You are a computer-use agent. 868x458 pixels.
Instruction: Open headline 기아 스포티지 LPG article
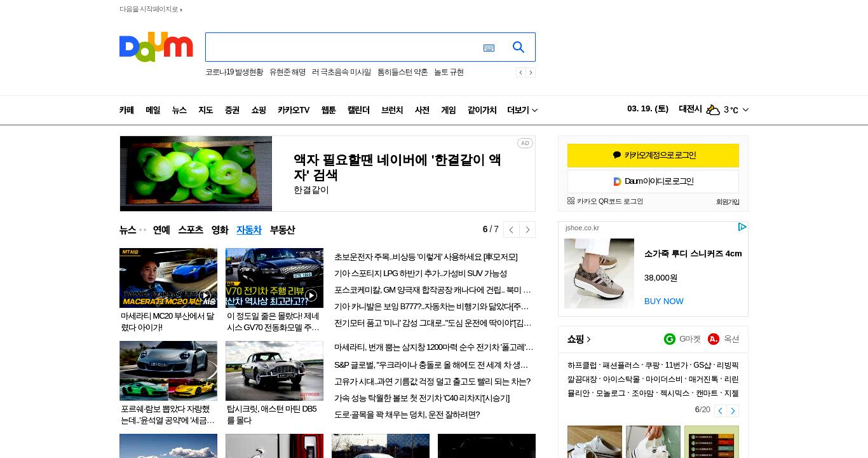(x=421, y=274)
